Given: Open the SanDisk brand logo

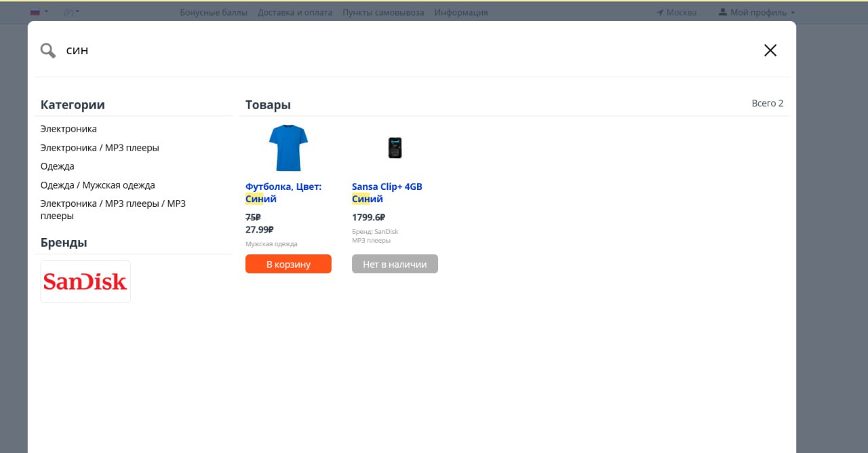Looking at the screenshot, I should (85, 281).
